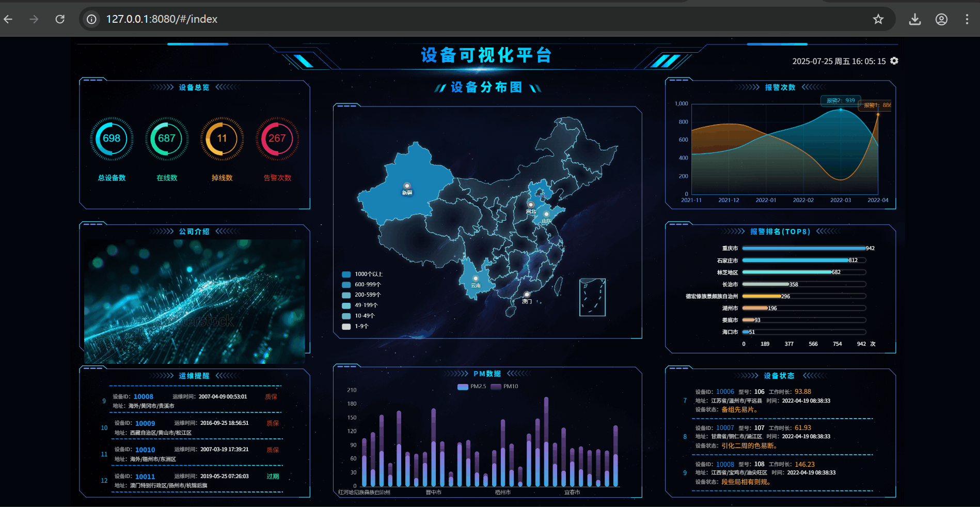
Task: Click device ID 10008 in maintenance reminders
Action: (x=144, y=397)
